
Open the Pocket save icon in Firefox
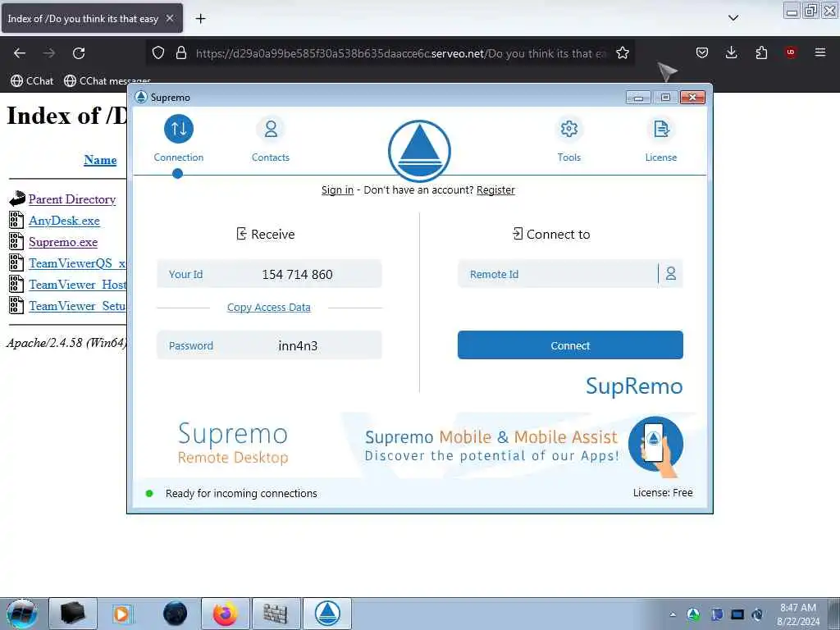(x=702, y=52)
